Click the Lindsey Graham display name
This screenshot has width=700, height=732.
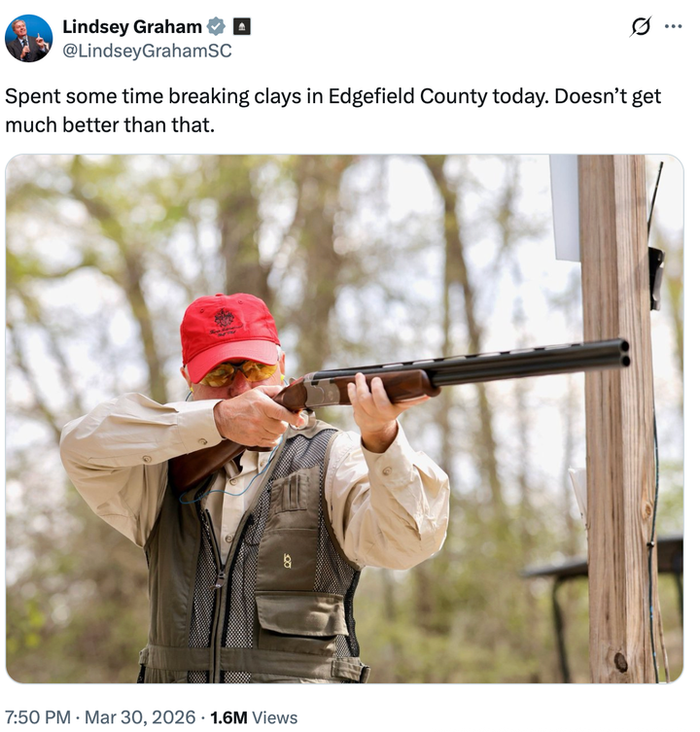132,27
